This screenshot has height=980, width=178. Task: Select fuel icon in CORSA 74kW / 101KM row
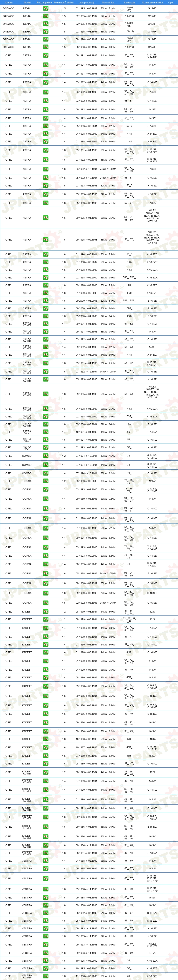coord(45,603)
